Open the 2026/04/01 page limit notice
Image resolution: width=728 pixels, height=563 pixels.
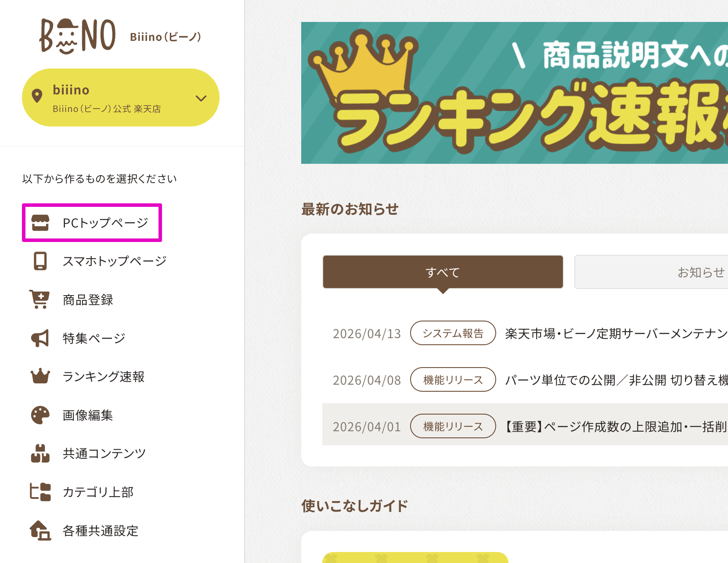click(616, 427)
